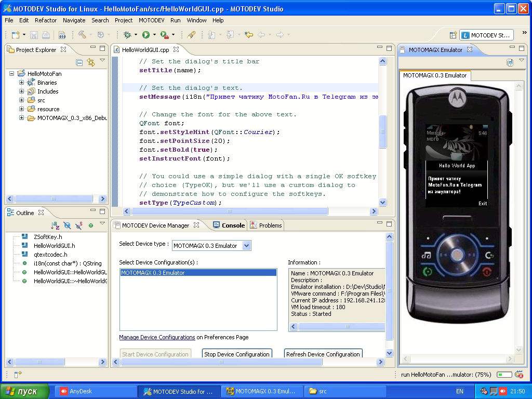Click the emulator view toolbar icon
This screenshot has width=532, height=399.
[510, 62]
